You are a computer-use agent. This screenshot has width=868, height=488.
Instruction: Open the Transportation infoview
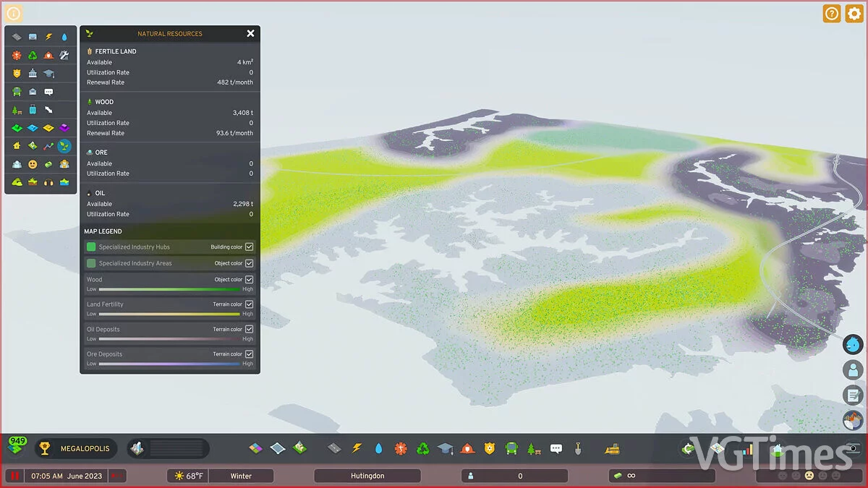(x=16, y=91)
